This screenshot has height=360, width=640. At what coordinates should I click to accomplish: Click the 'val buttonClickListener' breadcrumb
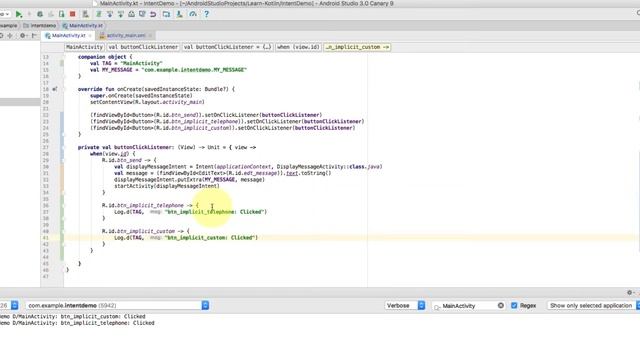(143, 47)
